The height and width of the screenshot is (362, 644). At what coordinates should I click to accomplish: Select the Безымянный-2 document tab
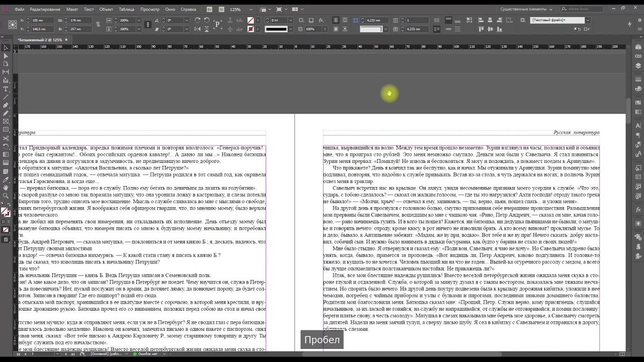[39, 40]
